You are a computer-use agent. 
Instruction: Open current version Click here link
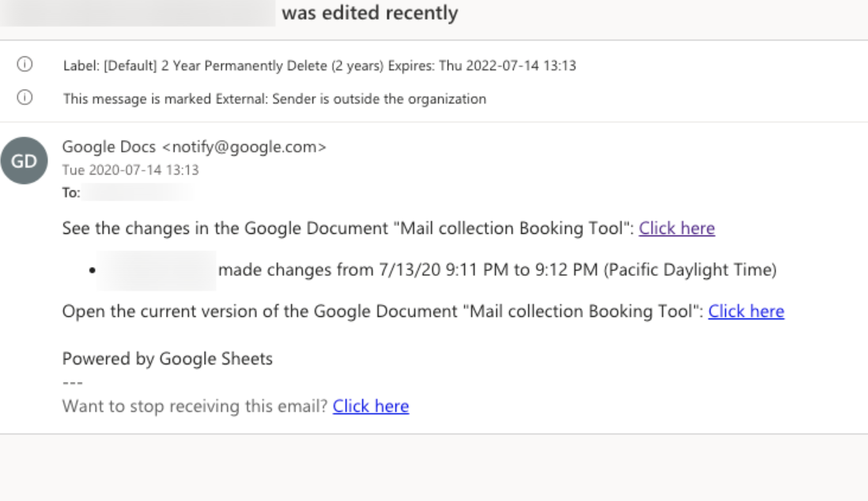click(x=745, y=311)
